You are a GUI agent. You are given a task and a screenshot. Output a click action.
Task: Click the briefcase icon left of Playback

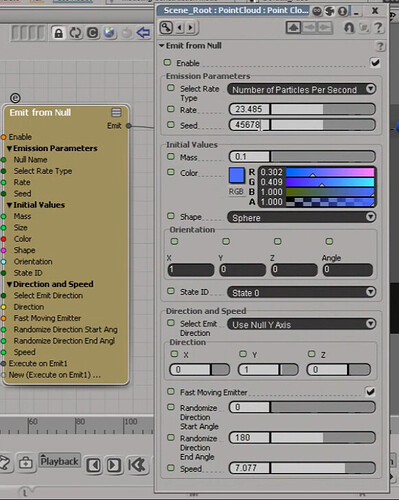pyautogui.click(x=25, y=463)
